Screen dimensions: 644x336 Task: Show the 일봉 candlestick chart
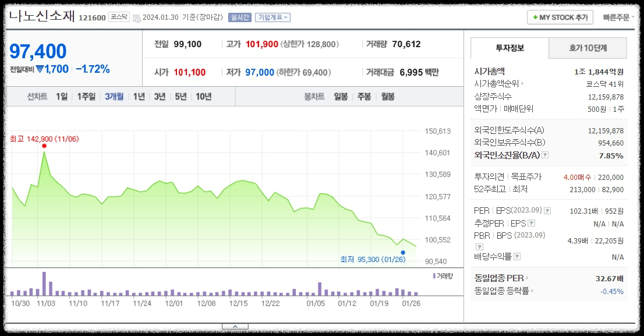point(341,97)
